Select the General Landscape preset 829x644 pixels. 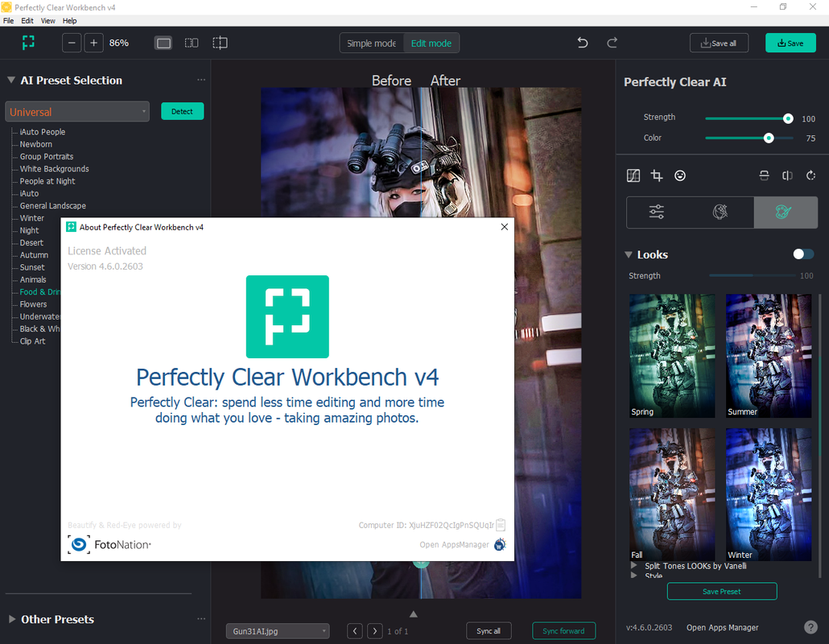pos(53,206)
